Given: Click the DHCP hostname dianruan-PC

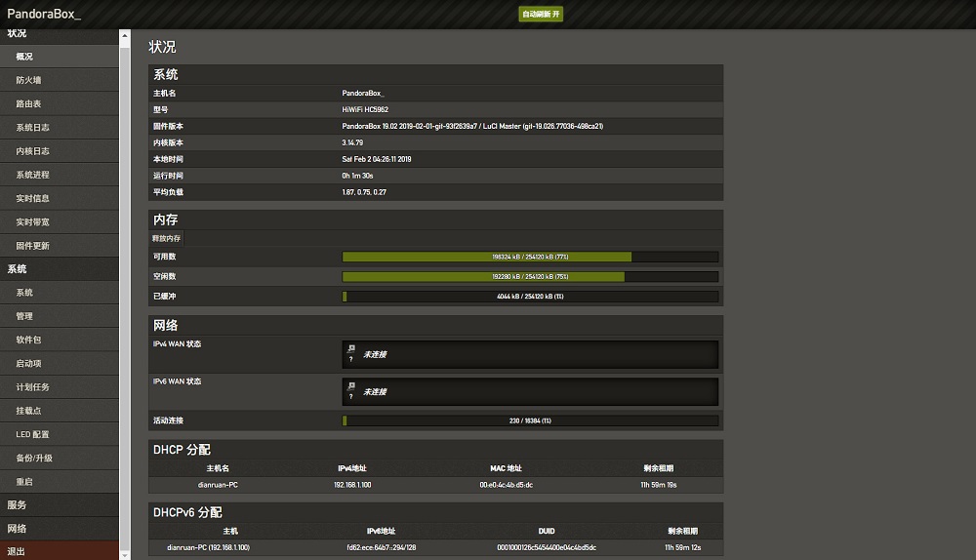Looking at the screenshot, I should [218, 485].
